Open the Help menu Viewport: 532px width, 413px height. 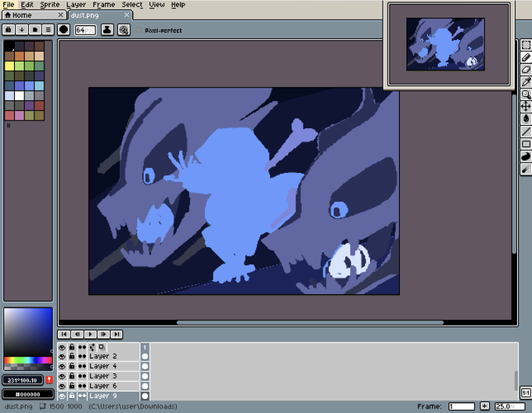(178, 5)
